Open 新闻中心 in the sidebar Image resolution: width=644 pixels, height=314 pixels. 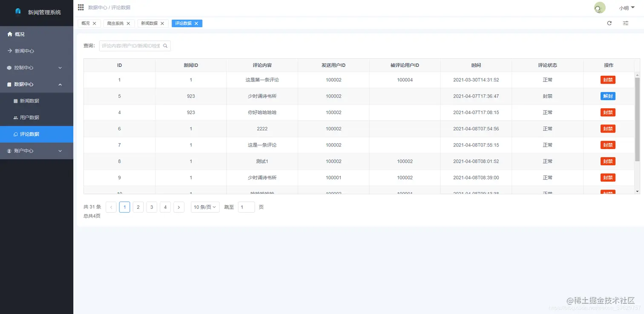coord(37,51)
